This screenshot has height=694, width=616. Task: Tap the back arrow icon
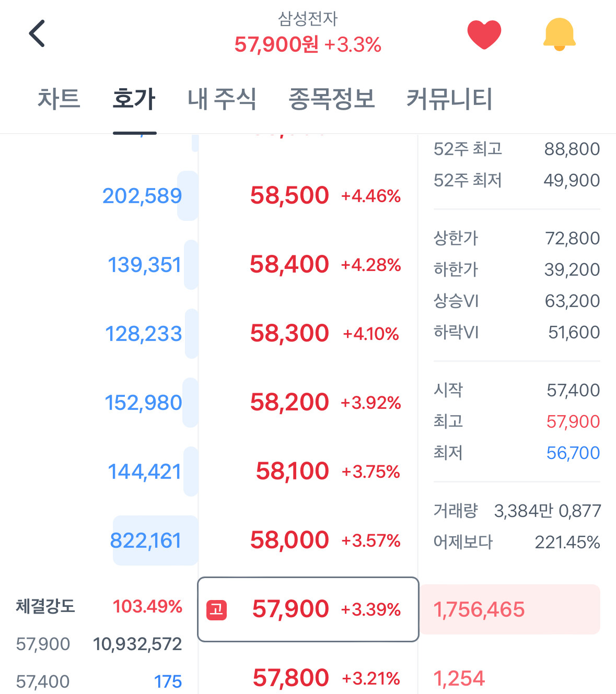(37, 34)
